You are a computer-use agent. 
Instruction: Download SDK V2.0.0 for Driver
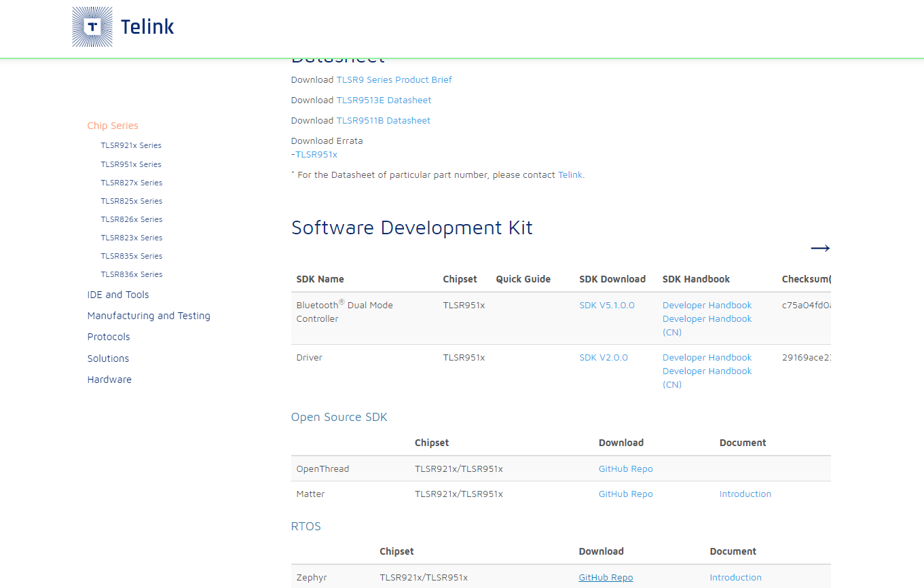604,357
